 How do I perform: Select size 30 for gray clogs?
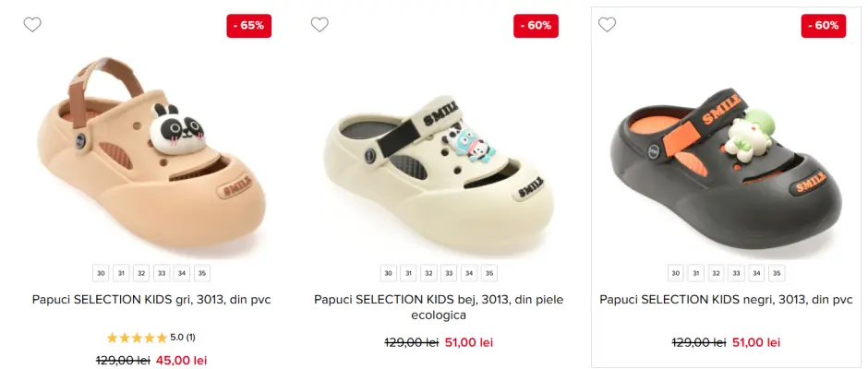(101, 273)
